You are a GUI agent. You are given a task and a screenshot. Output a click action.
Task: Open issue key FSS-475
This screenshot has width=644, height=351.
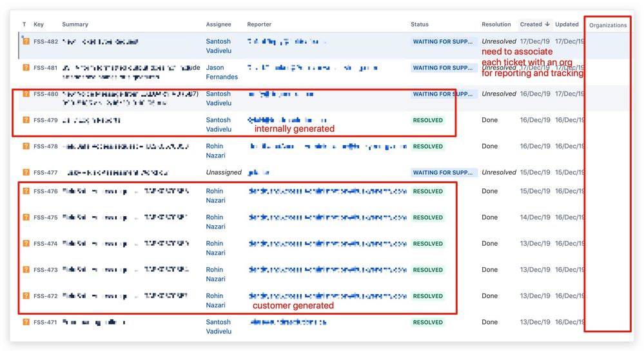46,217
